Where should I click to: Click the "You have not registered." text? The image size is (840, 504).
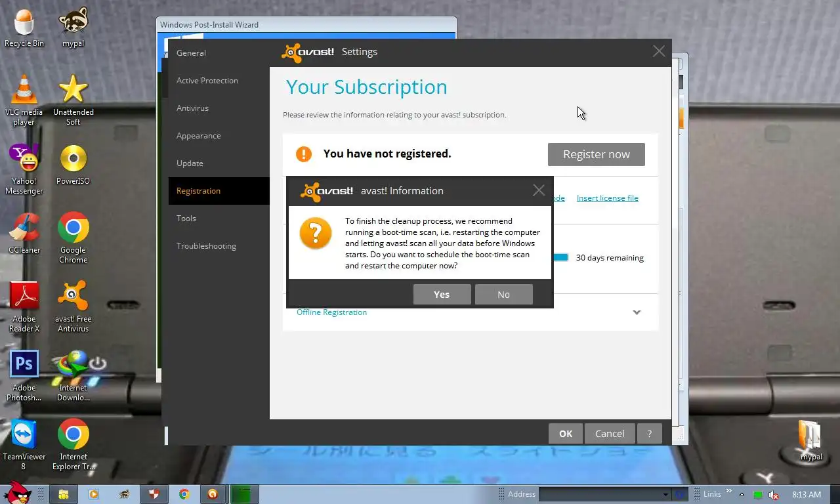point(387,154)
